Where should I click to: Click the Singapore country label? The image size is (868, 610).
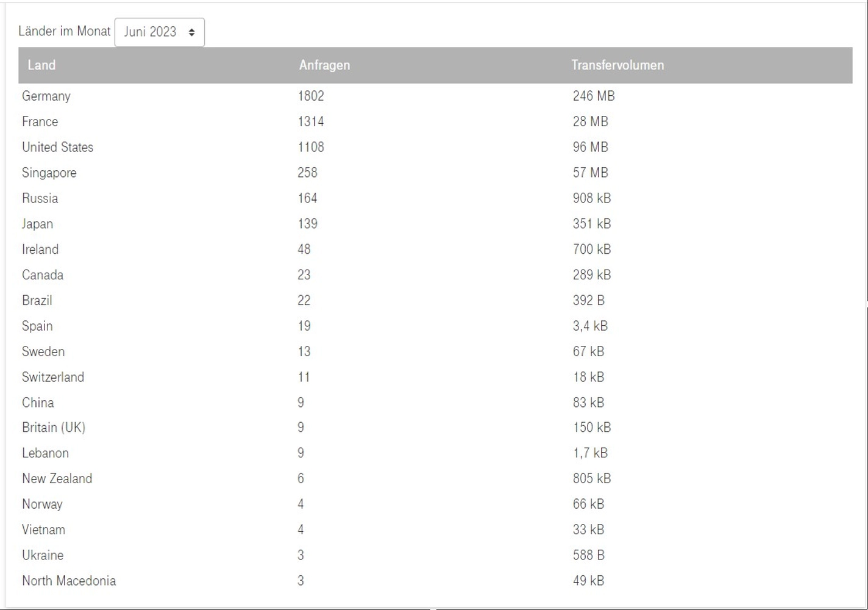[x=49, y=173]
